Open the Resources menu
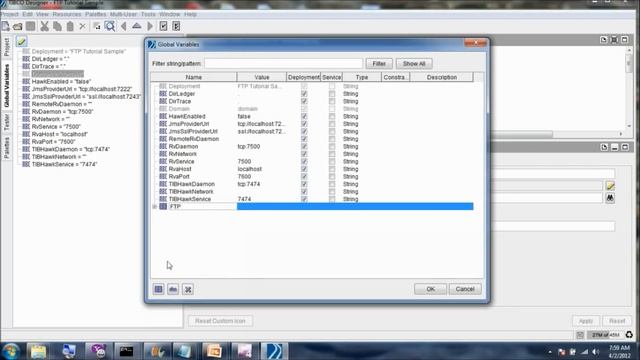 coord(67,14)
